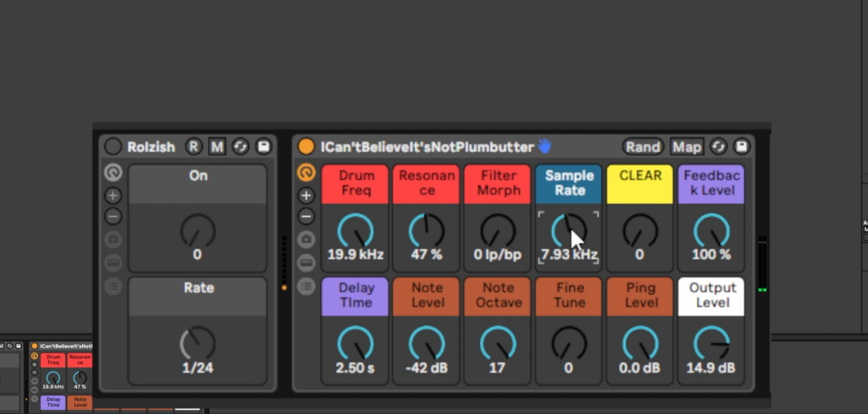Click the list icon in Rolzish sidebar
Viewport: 868px width, 414px height.
coord(113,286)
